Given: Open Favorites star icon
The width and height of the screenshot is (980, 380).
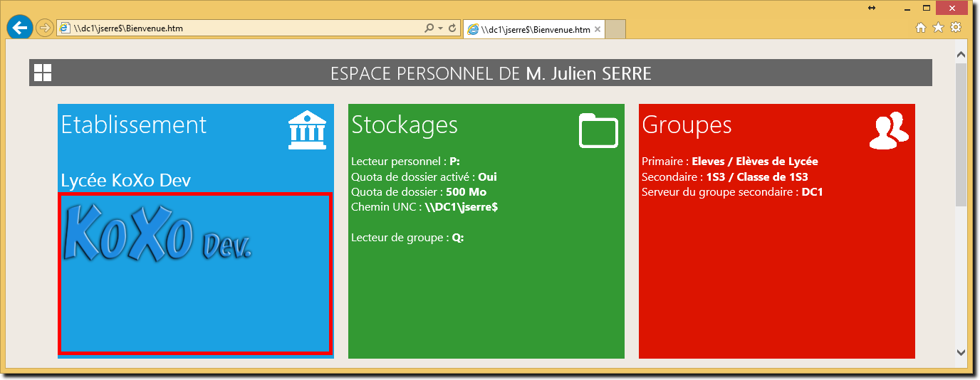Looking at the screenshot, I should [x=938, y=28].
